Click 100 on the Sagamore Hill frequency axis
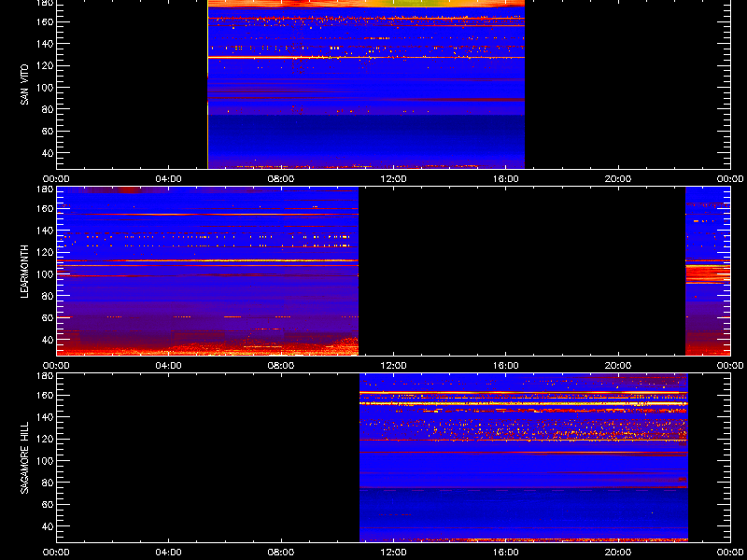Image resolution: width=747 pixels, height=560 pixels. (x=46, y=461)
